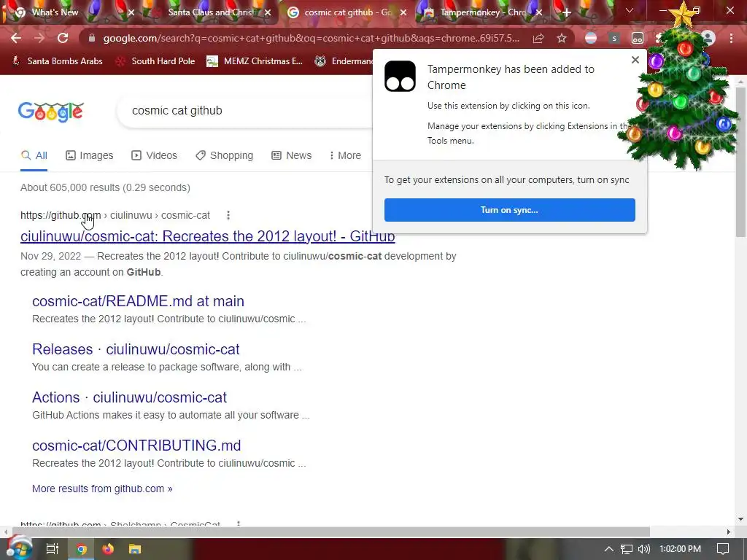The height and width of the screenshot is (560, 747).
Task: Click the horizontal scrollbar at page bottom
Action: [330, 532]
